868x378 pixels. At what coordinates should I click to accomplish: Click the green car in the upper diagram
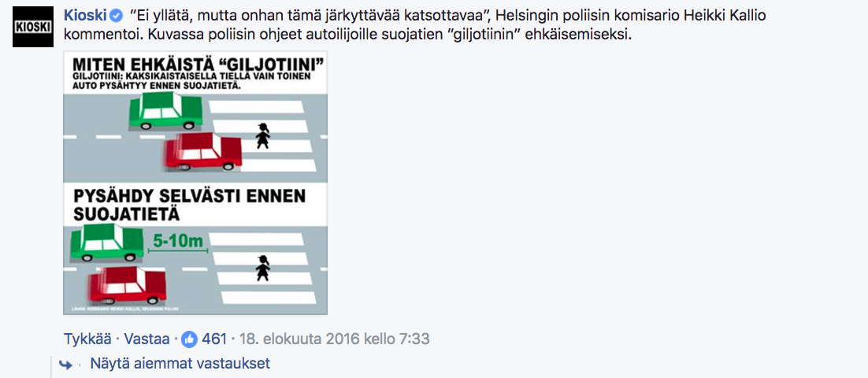coord(165,111)
